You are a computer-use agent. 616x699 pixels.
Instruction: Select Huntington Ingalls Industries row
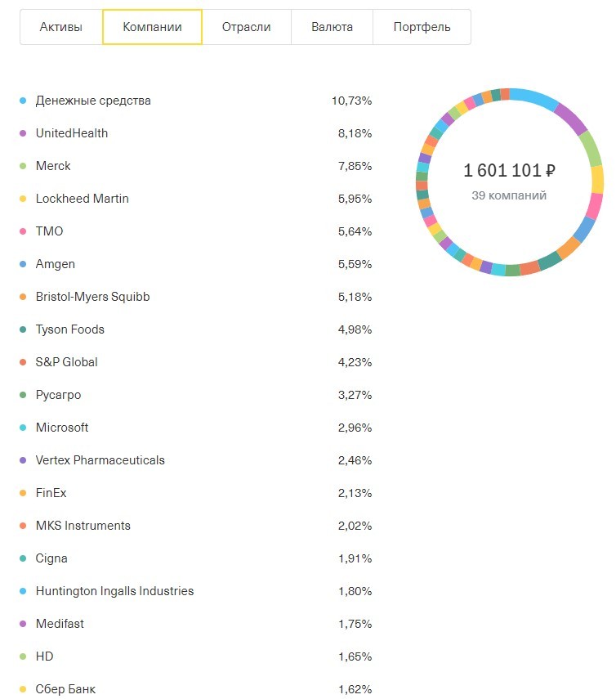[196, 590]
